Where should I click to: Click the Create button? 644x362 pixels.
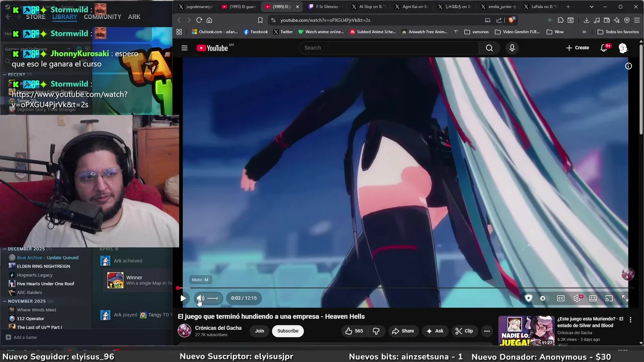pyautogui.click(x=577, y=48)
